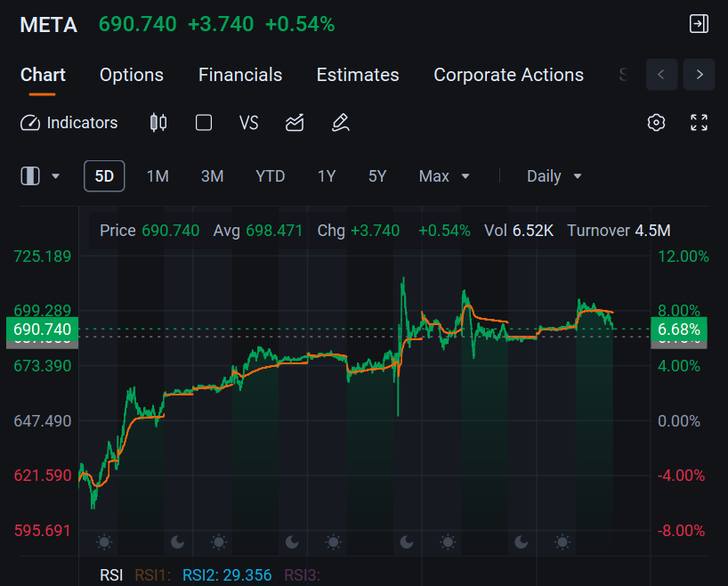Click the -8.00% percent axis label
Viewport: 728px width, 586px height.
[681, 530]
